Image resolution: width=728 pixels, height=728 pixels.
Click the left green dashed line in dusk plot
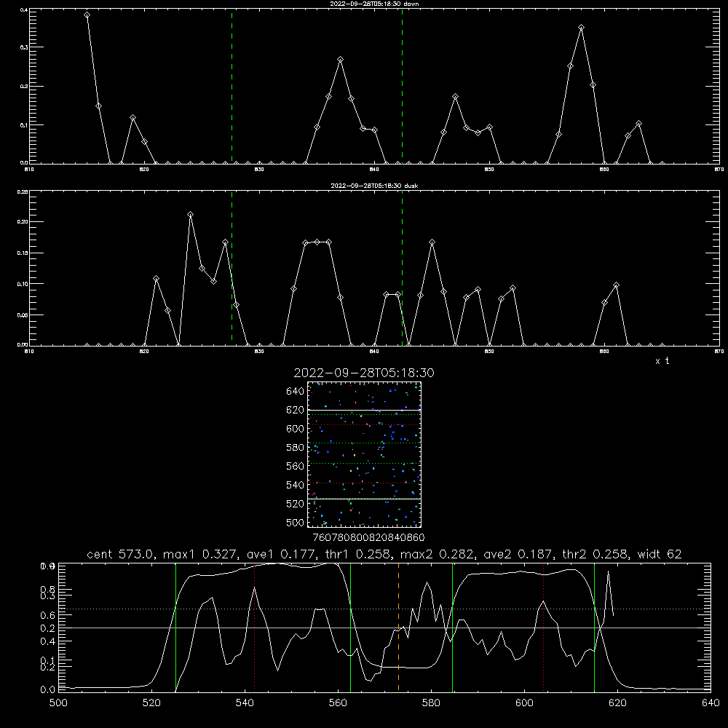point(232,269)
